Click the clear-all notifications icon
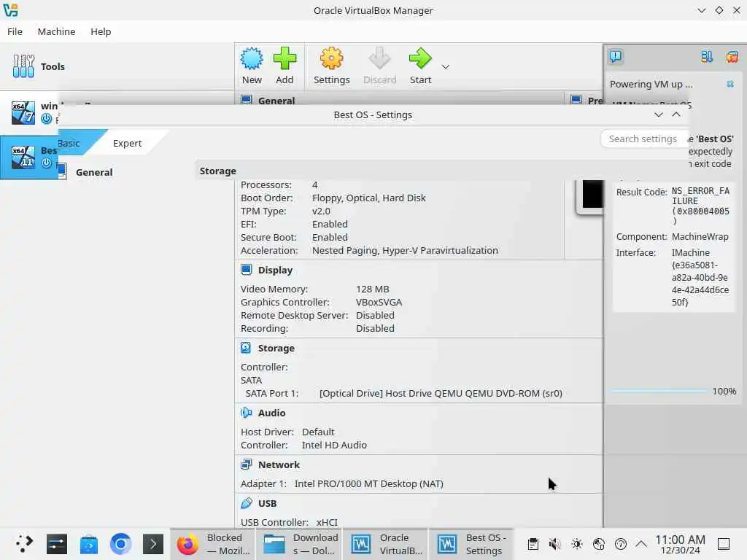The image size is (747, 560). tap(732, 57)
